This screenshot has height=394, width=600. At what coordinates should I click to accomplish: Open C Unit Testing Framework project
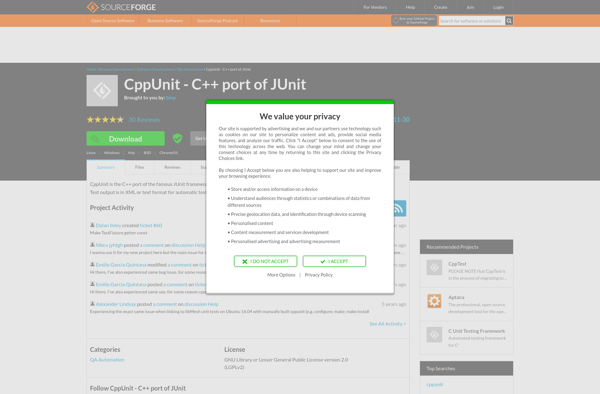pyautogui.click(x=476, y=331)
